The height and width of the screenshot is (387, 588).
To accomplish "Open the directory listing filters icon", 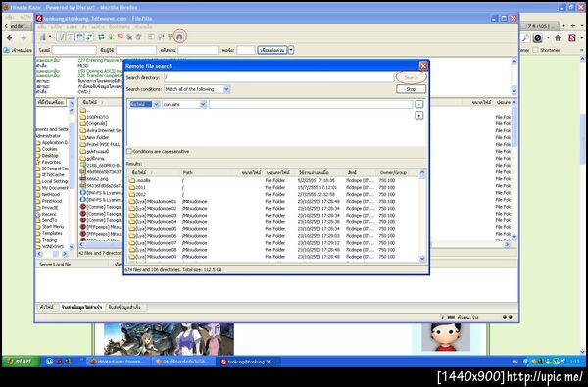I will point(151,37).
